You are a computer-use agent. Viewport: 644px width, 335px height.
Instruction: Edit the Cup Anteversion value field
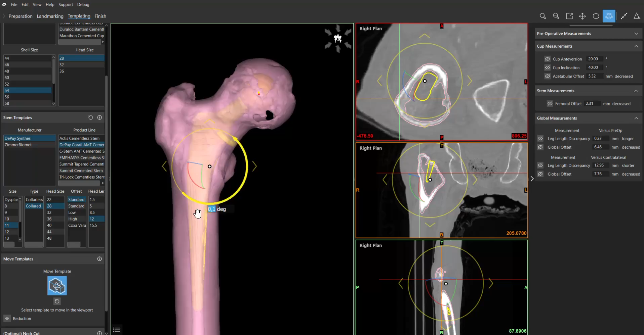point(594,59)
